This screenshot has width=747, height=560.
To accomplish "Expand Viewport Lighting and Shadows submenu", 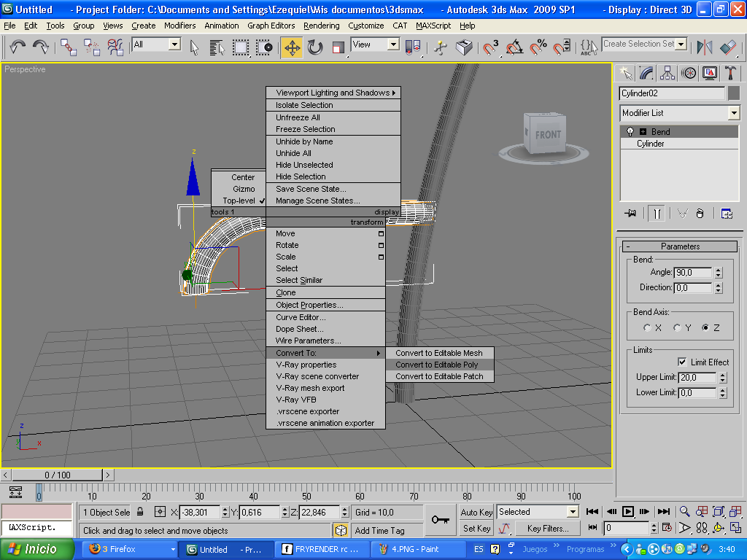I will [333, 93].
